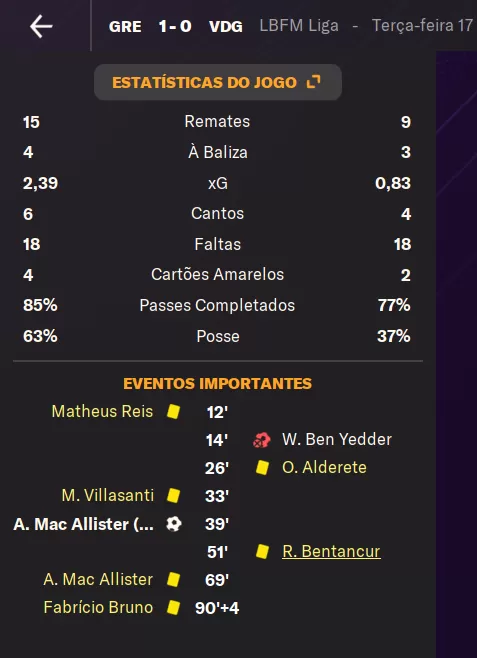
Task: Click the goal ball icon at 39'
Action: [x=173, y=524]
